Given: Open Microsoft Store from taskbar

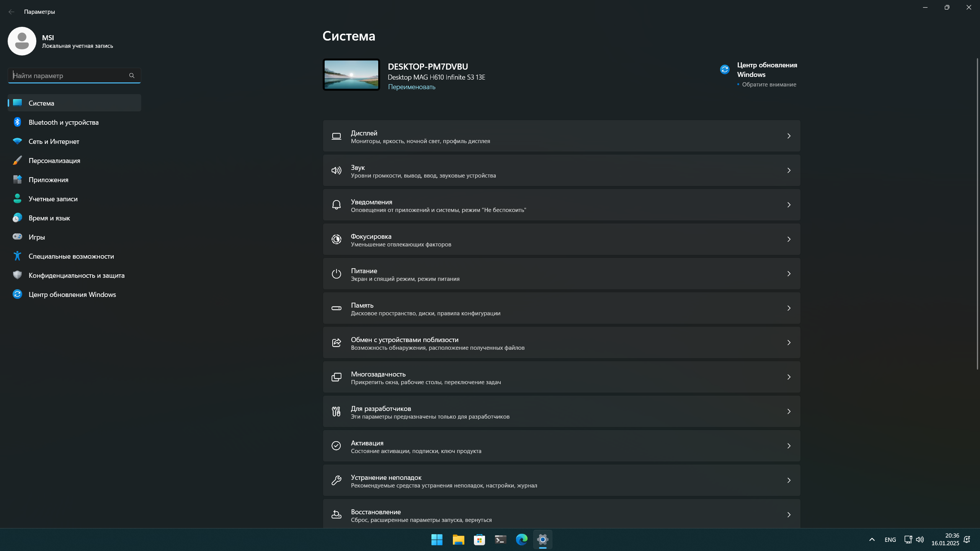Looking at the screenshot, I should pos(479,540).
